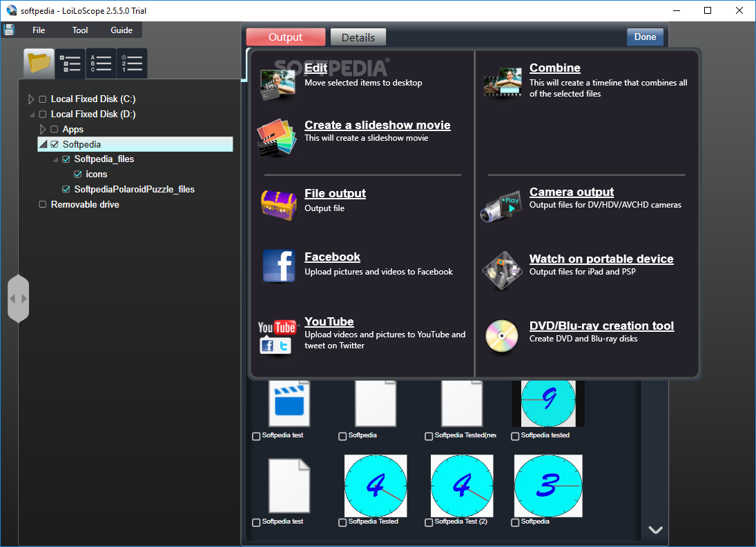
Task: Select the blue clapperboard Softpedia test thumbnail
Action: 289,404
